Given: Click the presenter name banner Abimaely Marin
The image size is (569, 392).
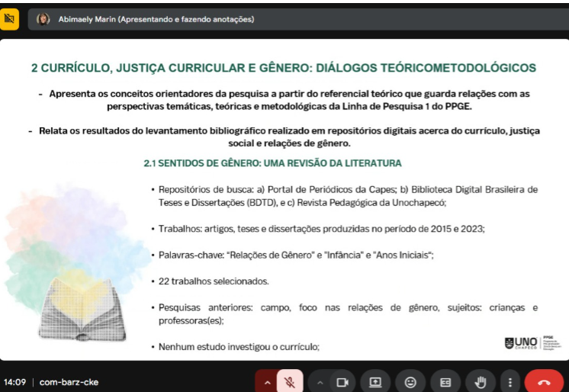Looking at the screenshot, I should 156,19.
